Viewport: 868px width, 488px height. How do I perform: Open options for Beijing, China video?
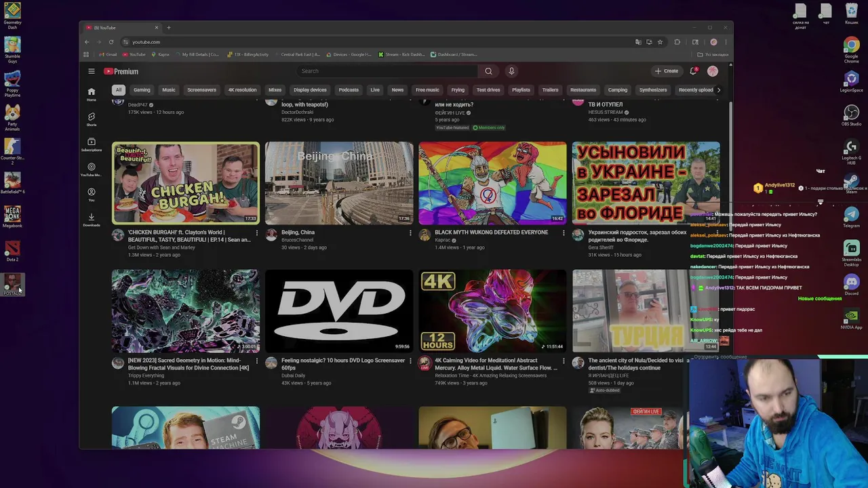[x=410, y=232]
